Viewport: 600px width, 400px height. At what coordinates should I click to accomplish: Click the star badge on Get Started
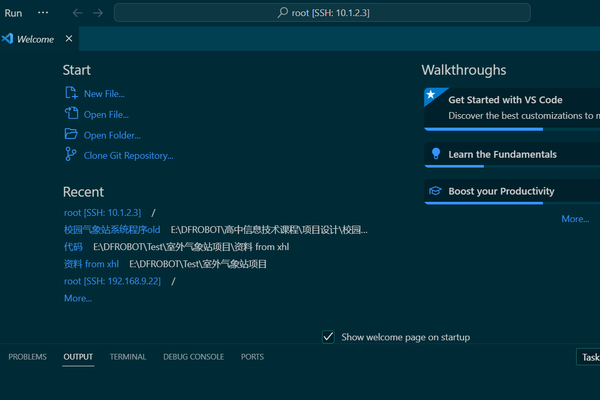[431, 95]
